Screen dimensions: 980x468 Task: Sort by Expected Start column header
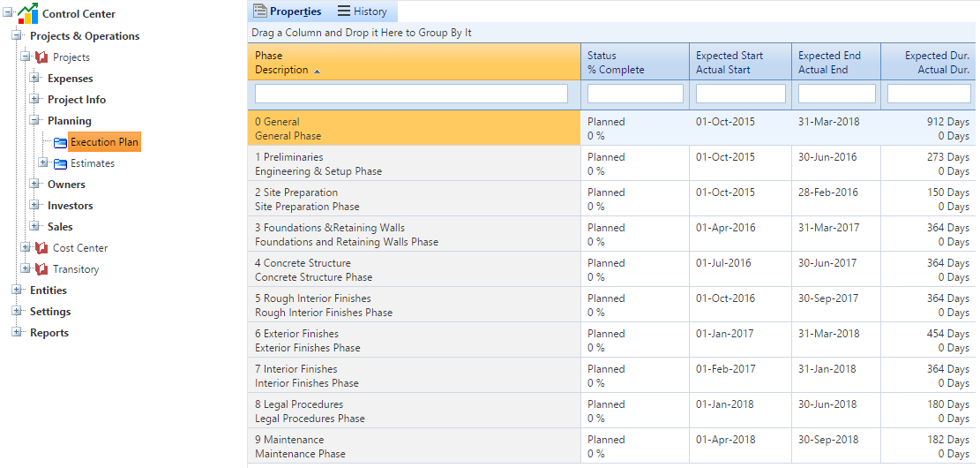(x=741, y=63)
